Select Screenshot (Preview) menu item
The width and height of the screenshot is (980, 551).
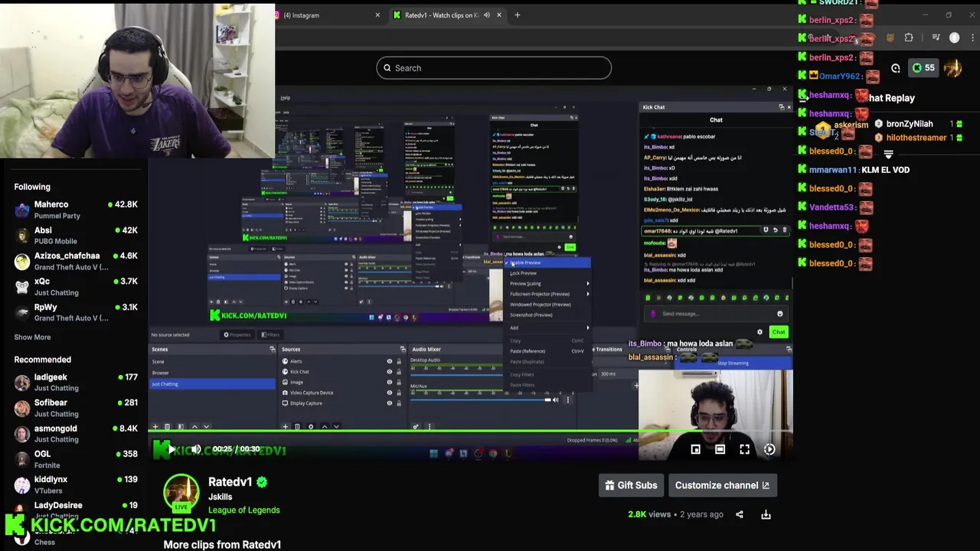click(548, 315)
